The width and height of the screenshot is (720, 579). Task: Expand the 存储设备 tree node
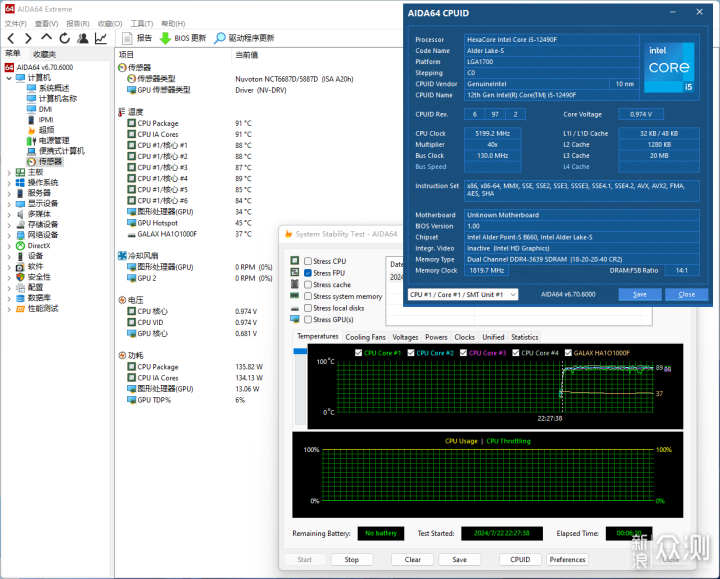[x=9, y=225]
